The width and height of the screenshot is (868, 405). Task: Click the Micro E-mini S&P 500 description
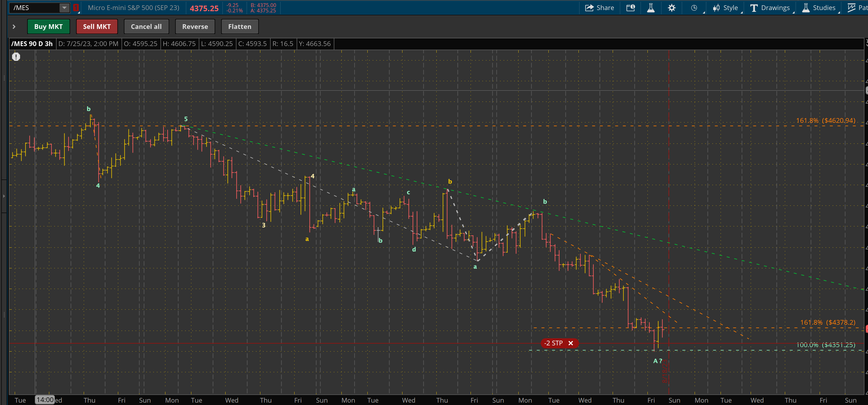pos(134,8)
